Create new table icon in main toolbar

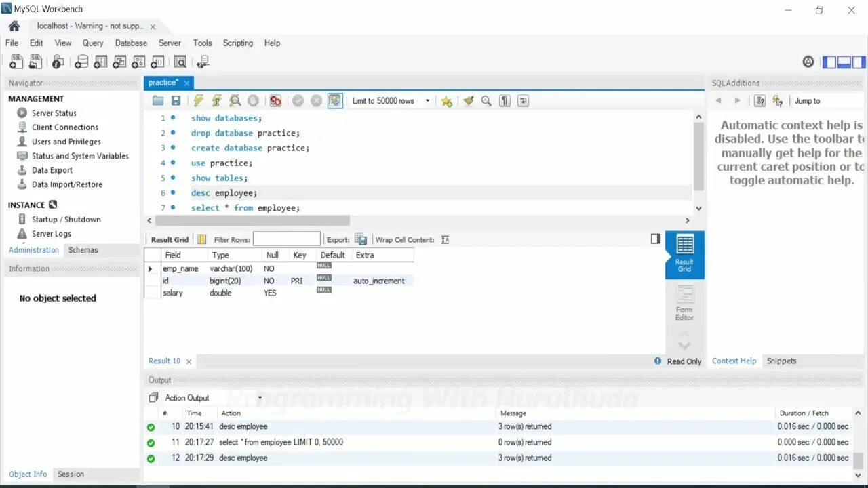click(x=100, y=62)
